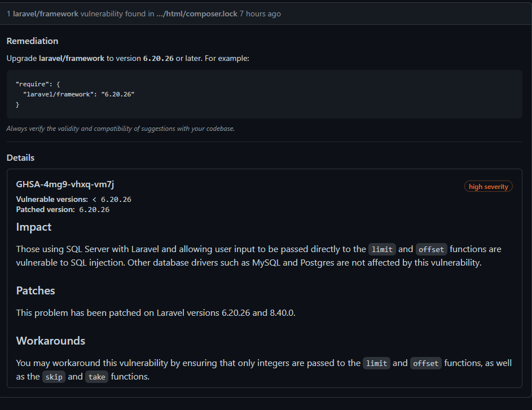Image resolution: width=532 pixels, height=410 pixels.
Task: Click the take code chip
Action: click(x=96, y=377)
